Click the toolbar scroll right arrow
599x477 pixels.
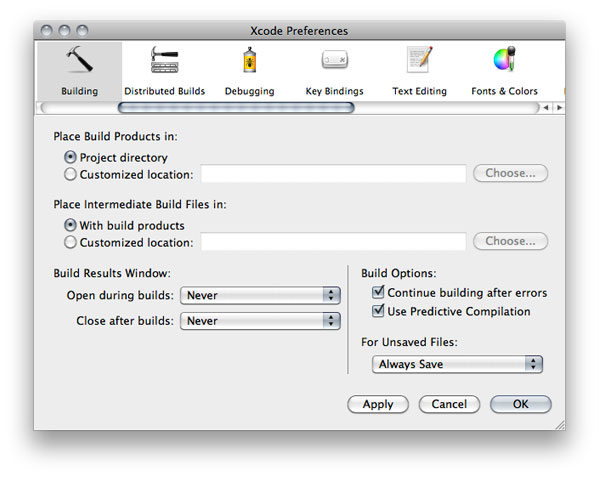point(559,108)
